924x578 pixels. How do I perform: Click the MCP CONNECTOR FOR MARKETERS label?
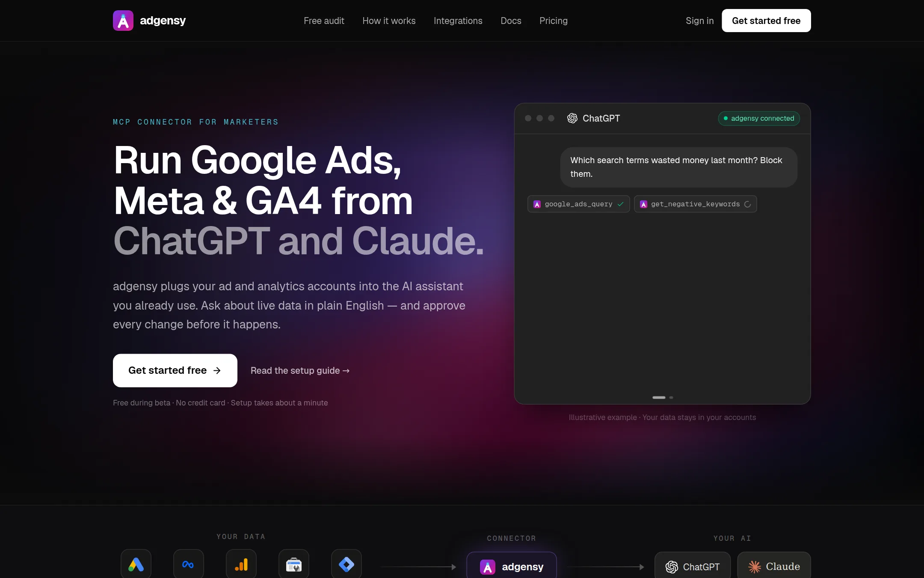195,122
